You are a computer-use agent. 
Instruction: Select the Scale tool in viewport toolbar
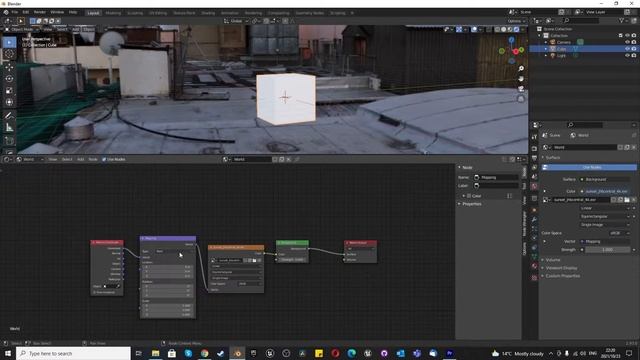pyautogui.click(x=9, y=90)
